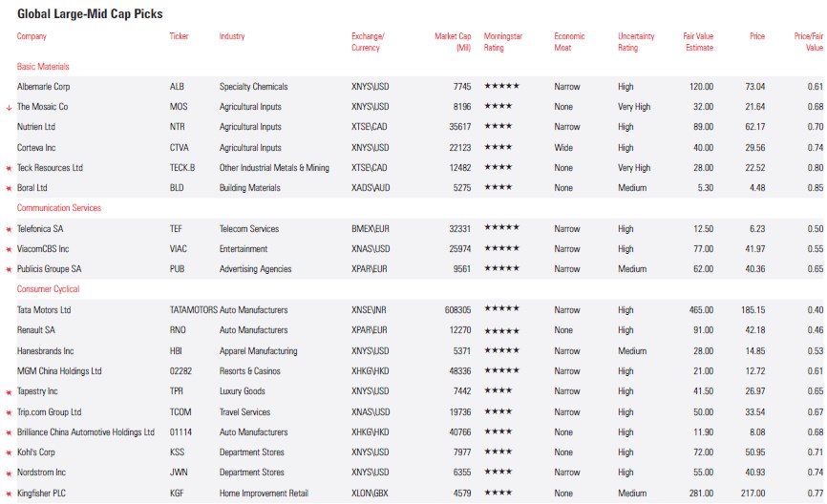Click the Fair Value Estimate of Kohl's Corp
Viewport: 827px width, 504px height.
tap(701, 452)
